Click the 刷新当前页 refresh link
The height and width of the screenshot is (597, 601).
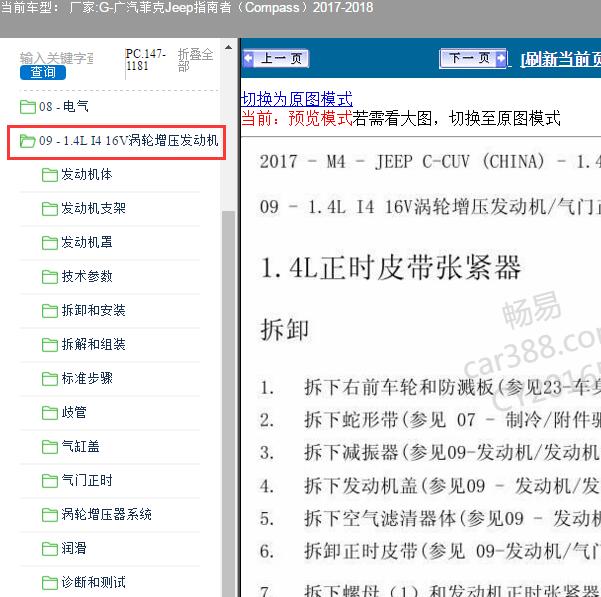(560, 59)
